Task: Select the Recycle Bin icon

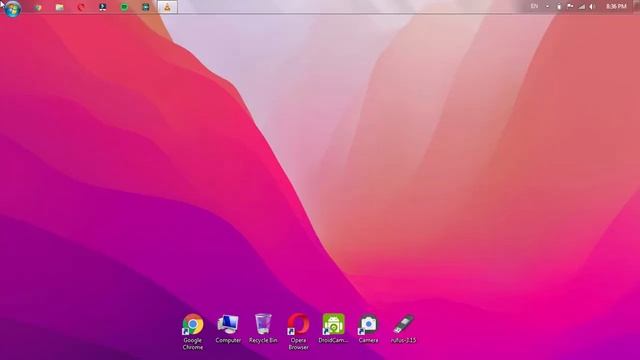Action: coord(263,329)
